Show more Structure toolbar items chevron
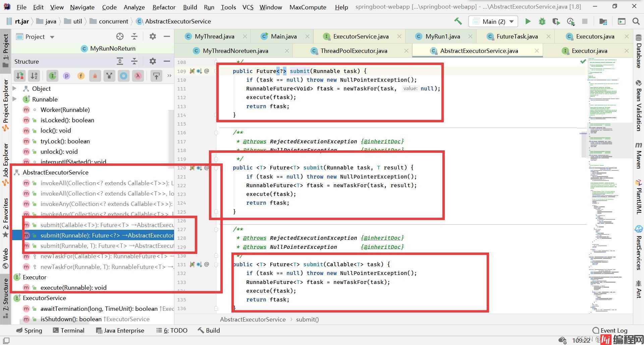The width and height of the screenshot is (644, 345). point(169,76)
